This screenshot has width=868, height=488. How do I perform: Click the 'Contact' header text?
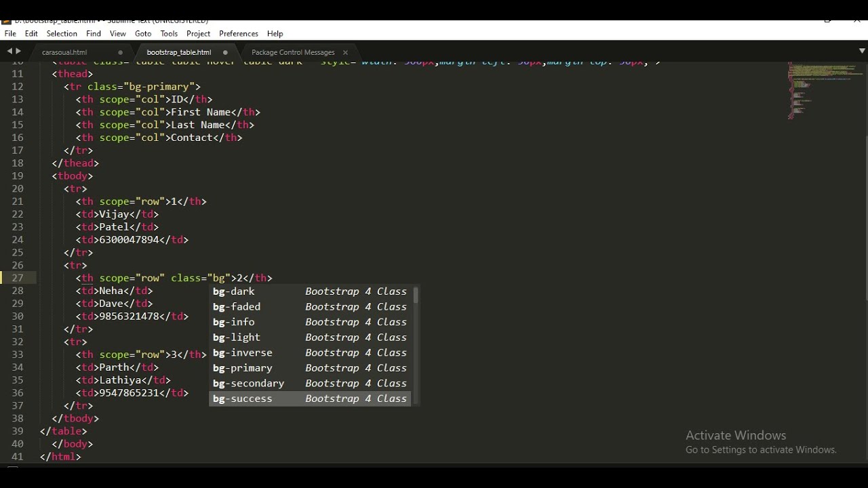tap(192, 138)
